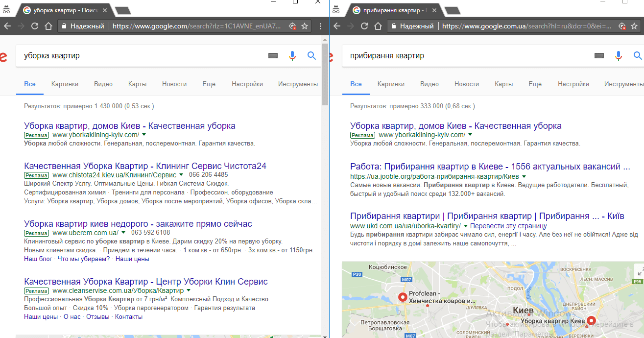Open Инструменты in the left window
This screenshot has width=644, height=338.
pos(298,84)
